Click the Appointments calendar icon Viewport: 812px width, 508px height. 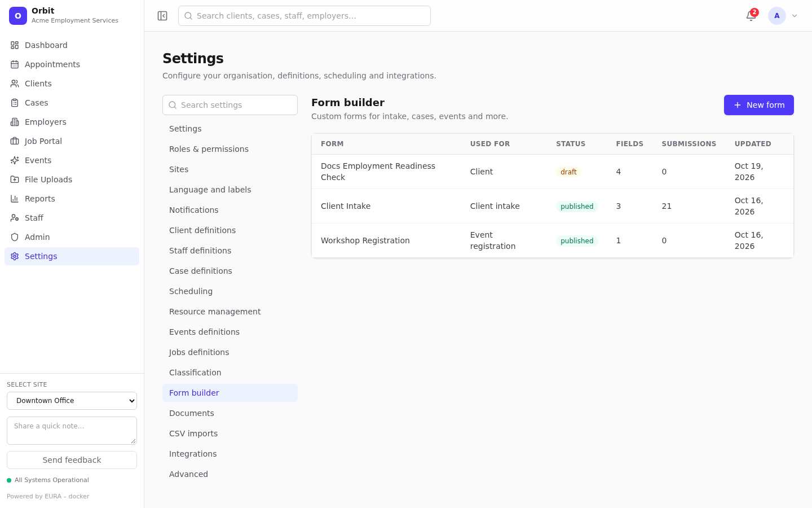15,64
